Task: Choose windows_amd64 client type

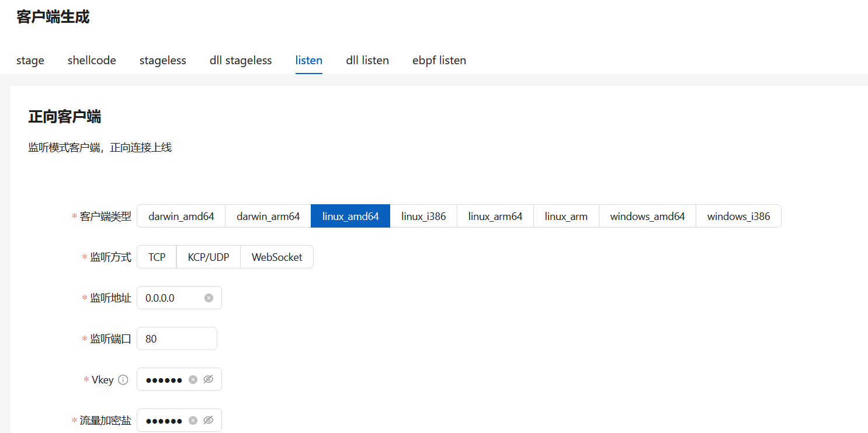Action: pos(647,216)
